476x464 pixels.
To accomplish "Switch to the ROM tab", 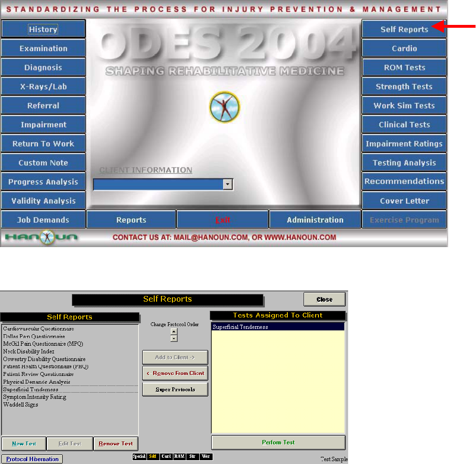I will click(180, 456).
